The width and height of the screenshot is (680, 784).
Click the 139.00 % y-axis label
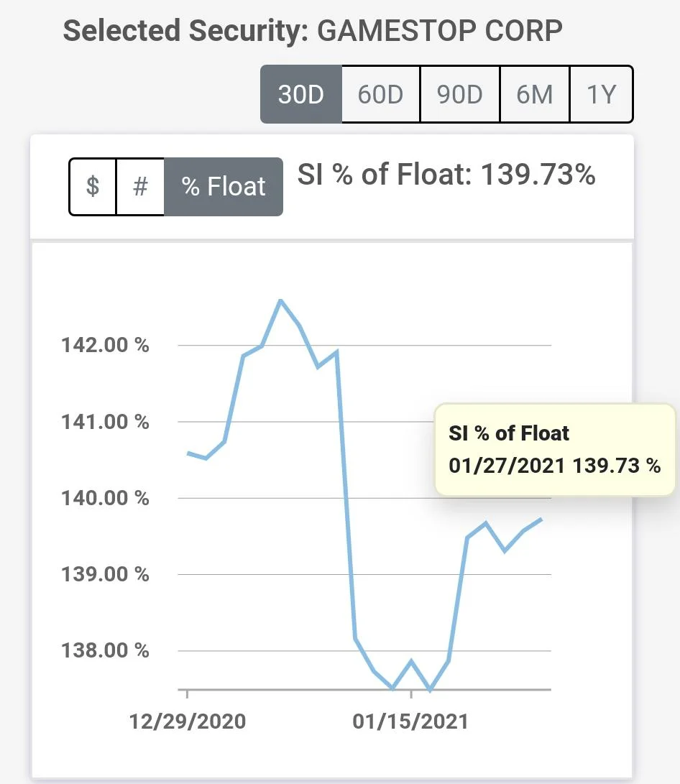click(106, 574)
